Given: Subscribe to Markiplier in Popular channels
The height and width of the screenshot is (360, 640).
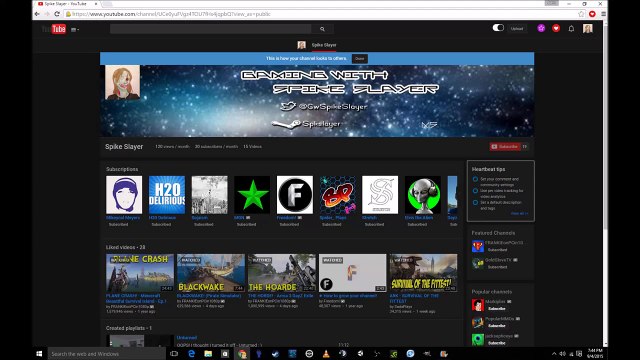Looking at the screenshot, I should (497, 309).
